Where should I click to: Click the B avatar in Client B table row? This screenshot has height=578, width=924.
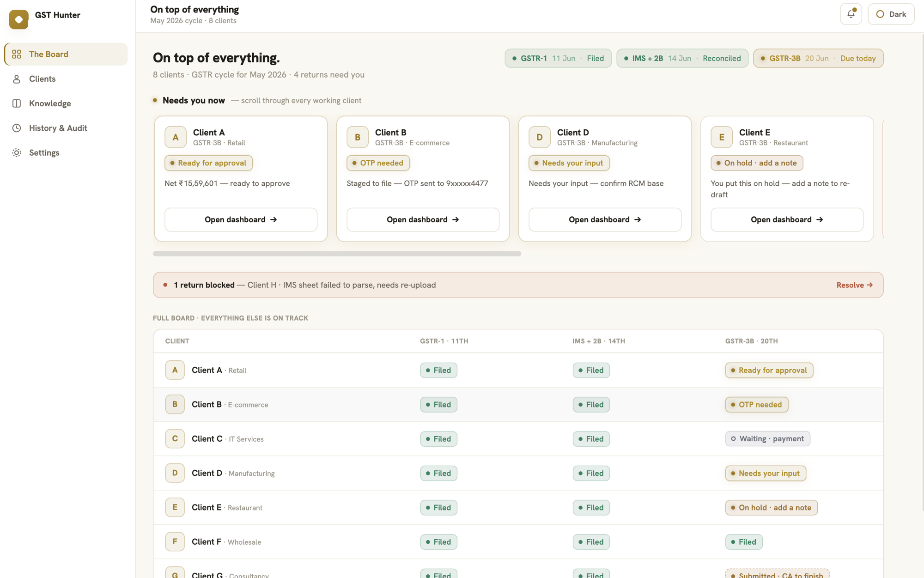pos(175,404)
